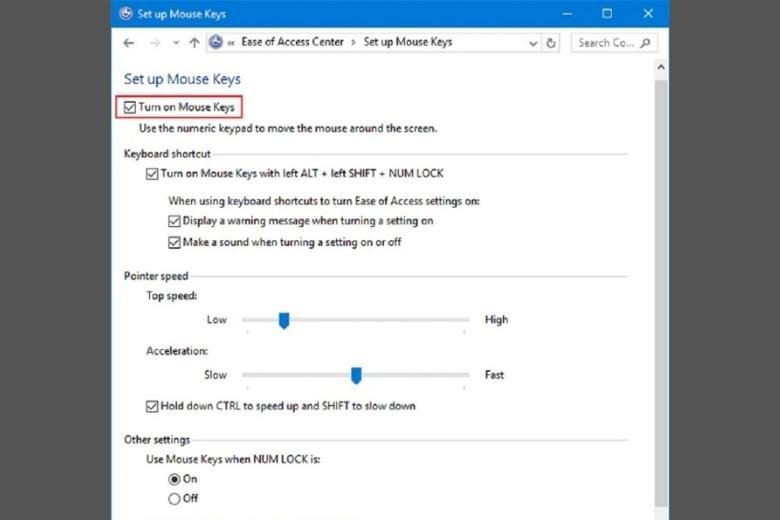Uncheck Hold down CTRL to speed up

point(152,406)
